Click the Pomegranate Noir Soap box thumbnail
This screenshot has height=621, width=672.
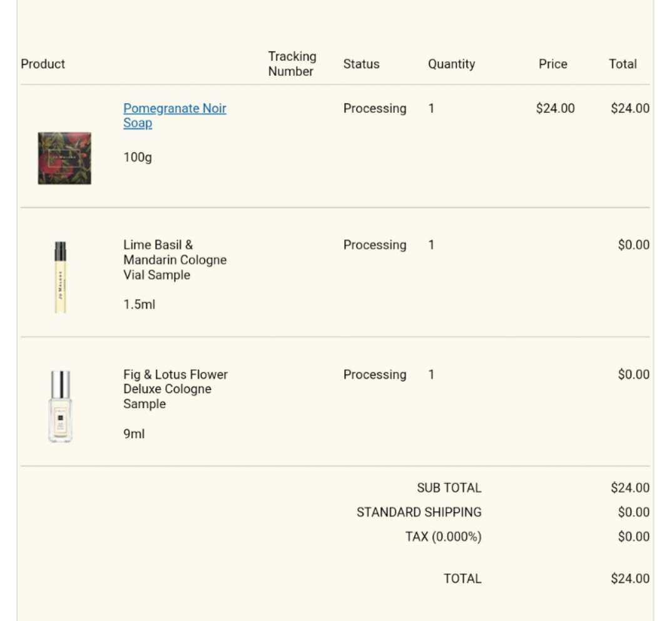coord(64,158)
